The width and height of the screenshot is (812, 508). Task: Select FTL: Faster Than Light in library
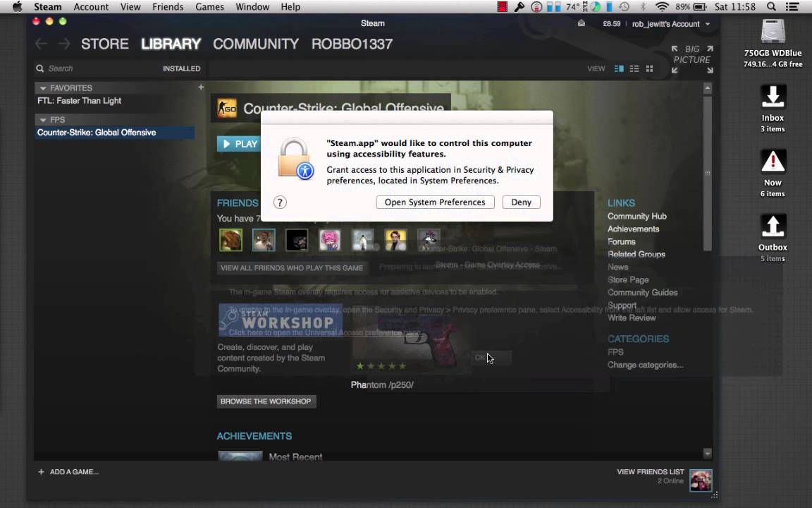[79, 101]
